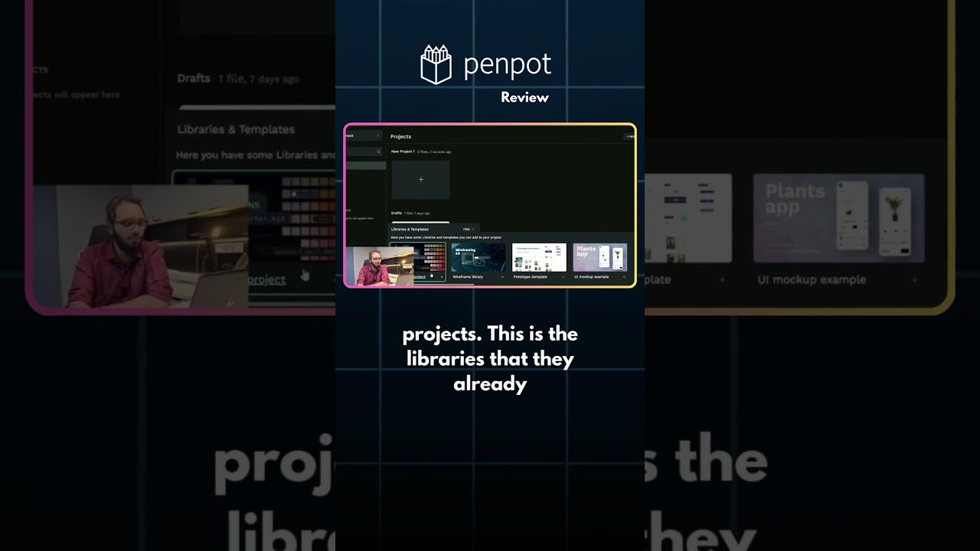Image resolution: width=980 pixels, height=551 pixels.
Task: Click the large blurred Plants app thumbnail in background
Action: tap(838, 218)
